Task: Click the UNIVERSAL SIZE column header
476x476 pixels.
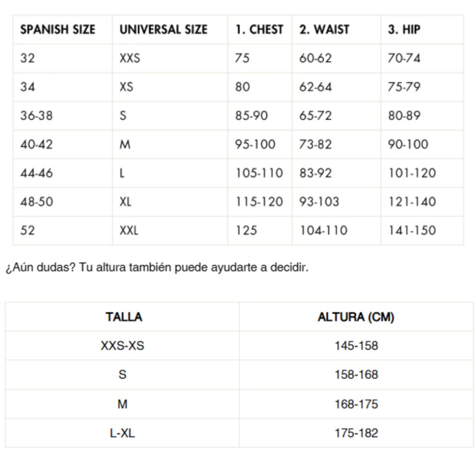Action: 163,30
